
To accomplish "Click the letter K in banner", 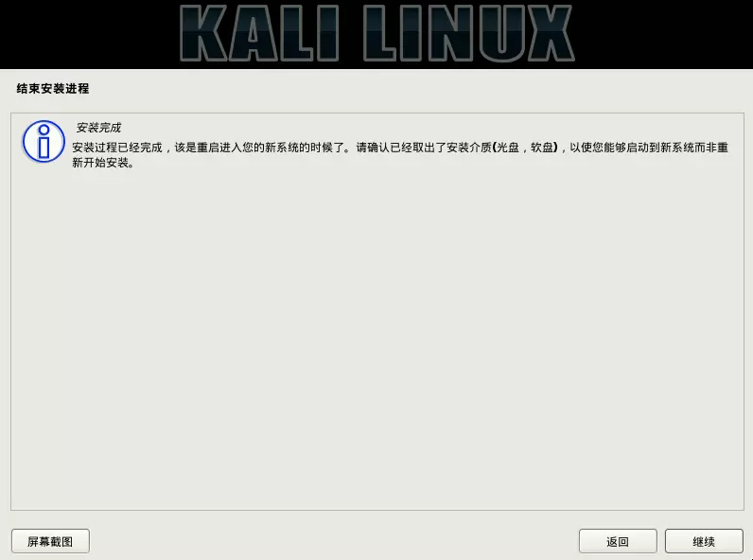I will (x=203, y=33).
